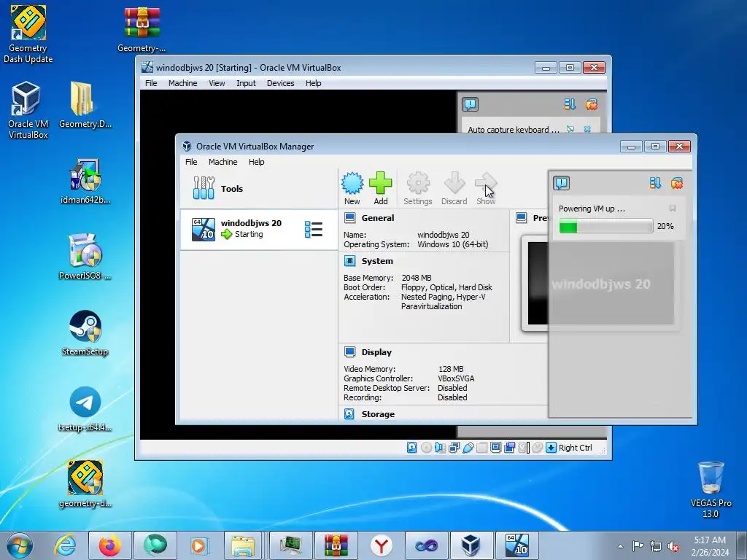This screenshot has height=560, width=747.
Task: Cancel the Powering VM up progress
Action: 673,208
